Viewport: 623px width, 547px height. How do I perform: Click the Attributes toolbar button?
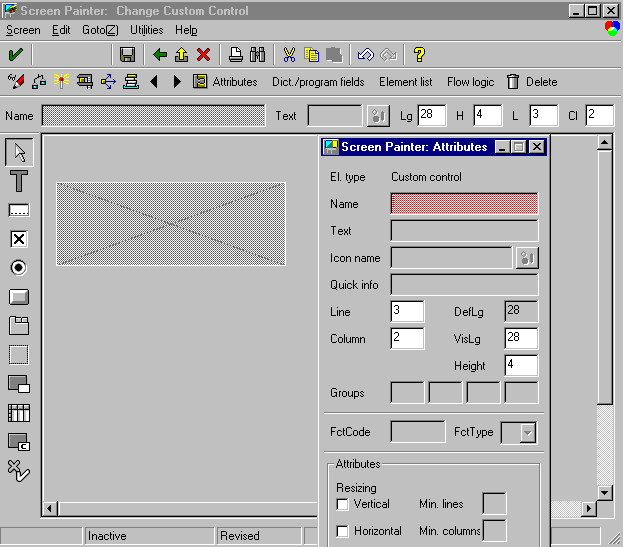(225, 82)
